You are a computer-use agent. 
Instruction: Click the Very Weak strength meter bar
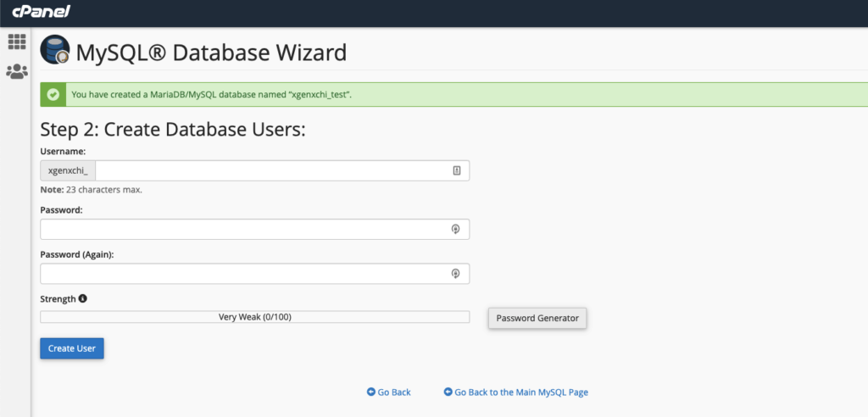254,317
